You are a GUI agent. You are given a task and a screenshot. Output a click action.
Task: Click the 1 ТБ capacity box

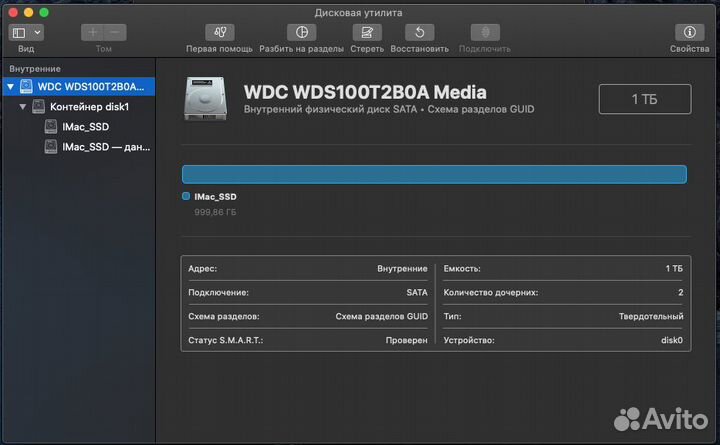click(x=644, y=99)
